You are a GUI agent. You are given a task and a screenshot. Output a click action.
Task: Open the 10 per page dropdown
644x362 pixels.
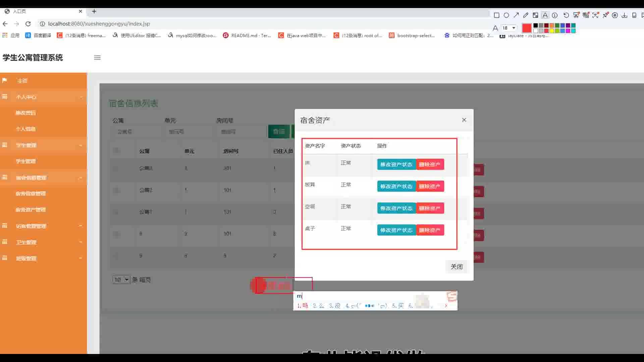pyautogui.click(x=121, y=280)
